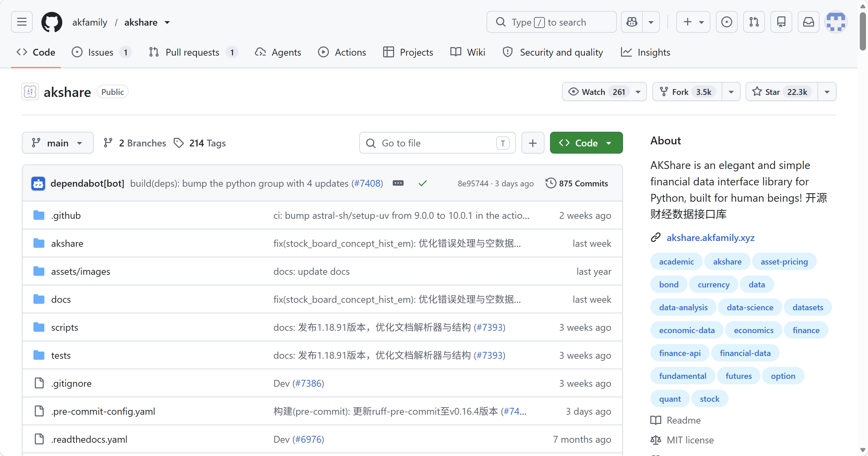The height and width of the screenshot is (456, 868).
Task: Click the scripts folder icon
Action: [39, 327]
